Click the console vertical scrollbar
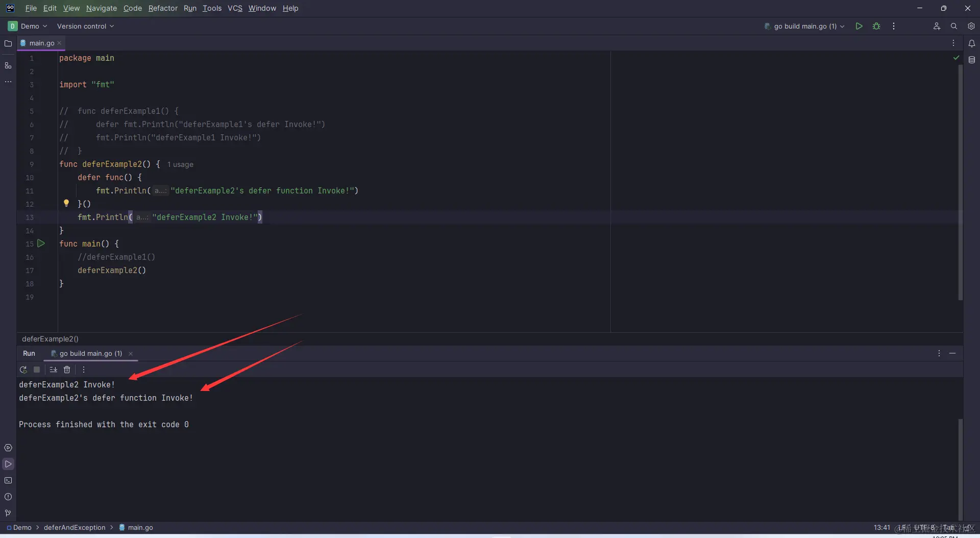This screenshot has height=538, width=980. (960, 470)
